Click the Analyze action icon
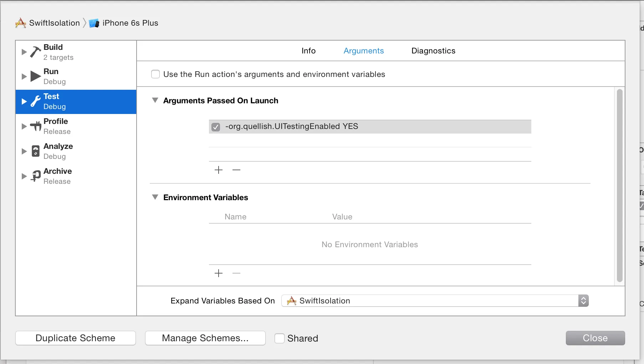644x364 pixels. tap(35, 151)
